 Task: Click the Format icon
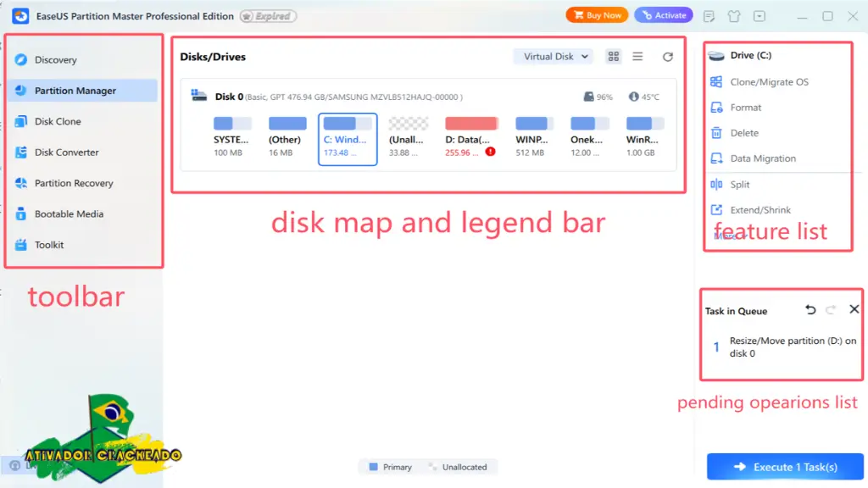pyautogui.click(x=716, y=108)
